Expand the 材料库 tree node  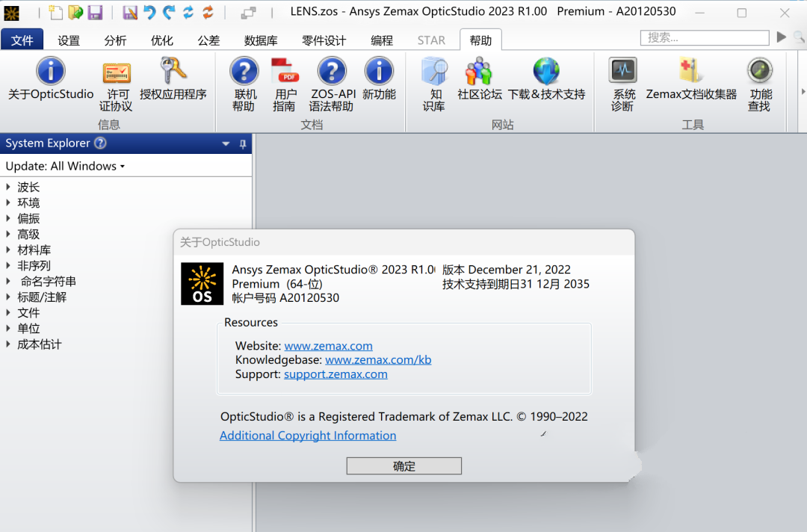point(8,250)
